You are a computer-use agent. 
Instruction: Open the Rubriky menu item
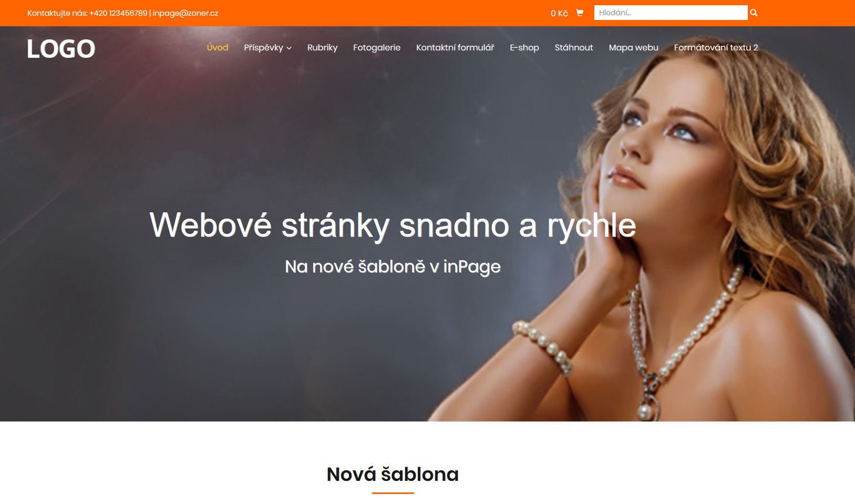(322, 47)
